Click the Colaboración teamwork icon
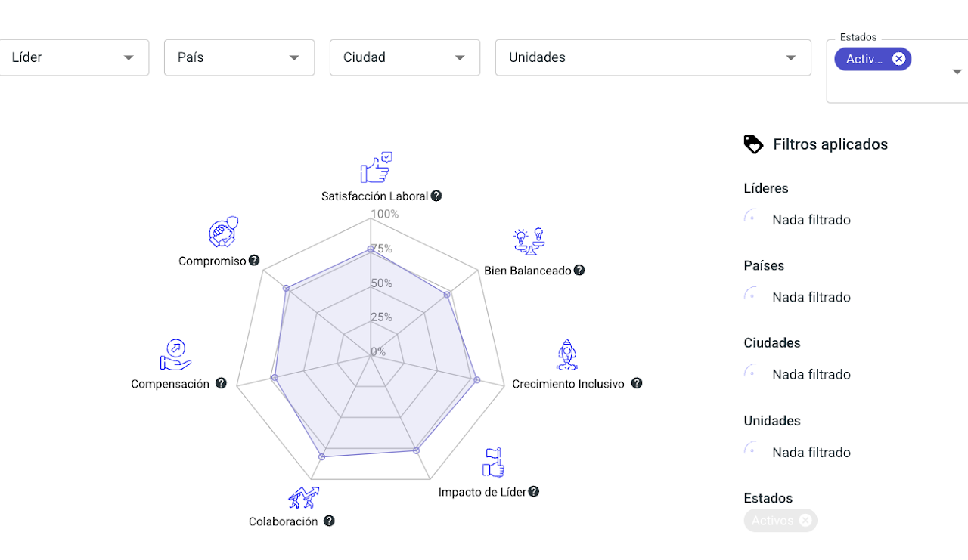 tap(303, 497)
